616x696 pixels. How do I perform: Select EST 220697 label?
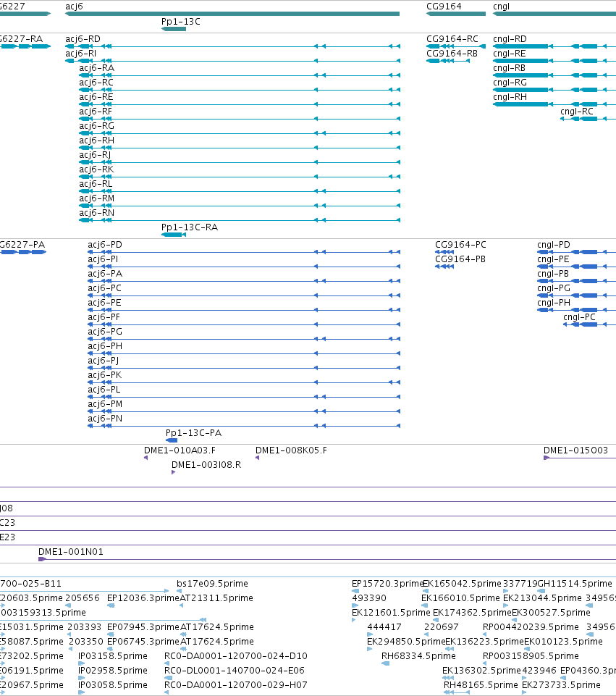442,626
